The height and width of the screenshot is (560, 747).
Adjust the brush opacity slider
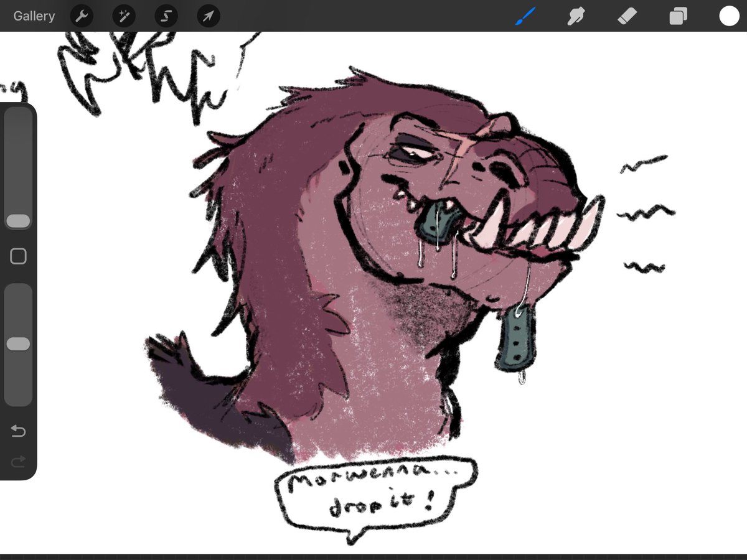coord(18,345)
